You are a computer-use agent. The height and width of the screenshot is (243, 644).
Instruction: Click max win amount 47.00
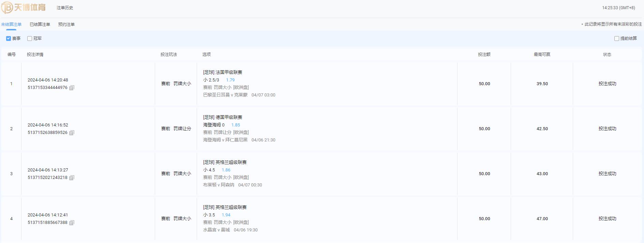[542, 219]
